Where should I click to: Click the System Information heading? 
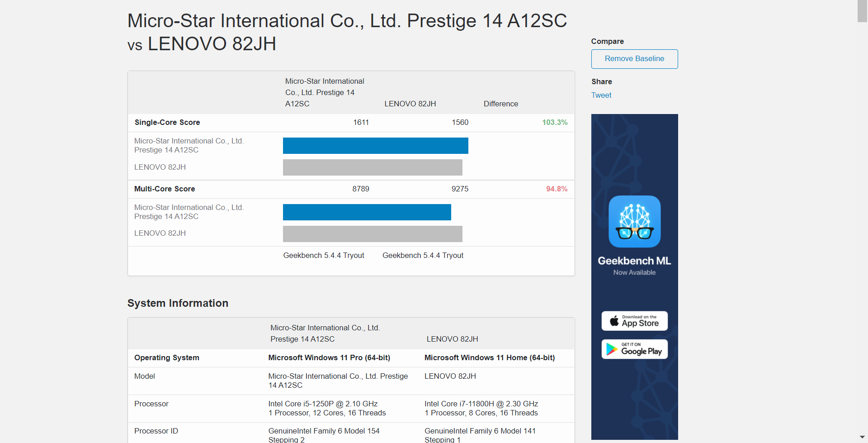click(x=178, y=303)
